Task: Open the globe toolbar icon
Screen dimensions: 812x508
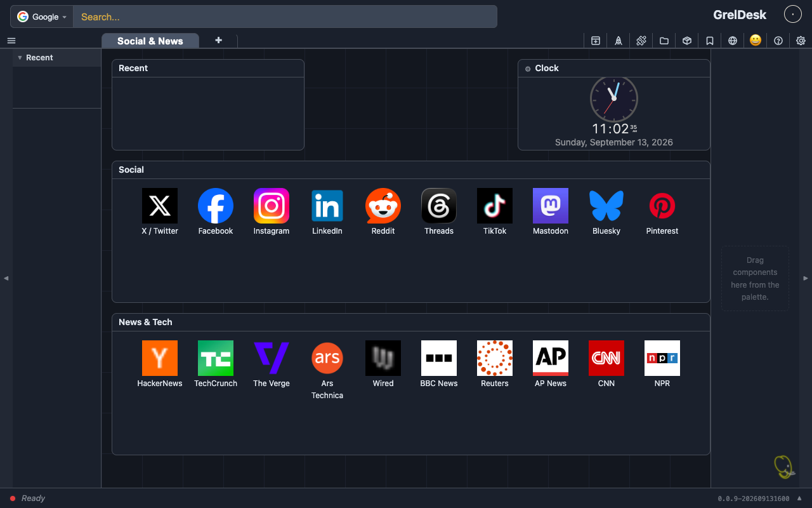Action: click(733, 41)
